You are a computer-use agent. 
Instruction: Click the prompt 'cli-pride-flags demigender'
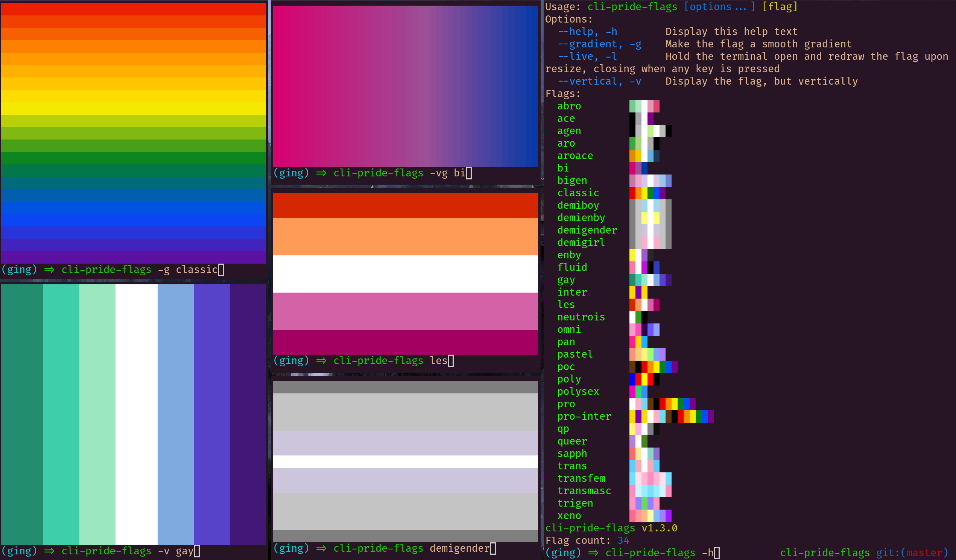tap(411, 548)
